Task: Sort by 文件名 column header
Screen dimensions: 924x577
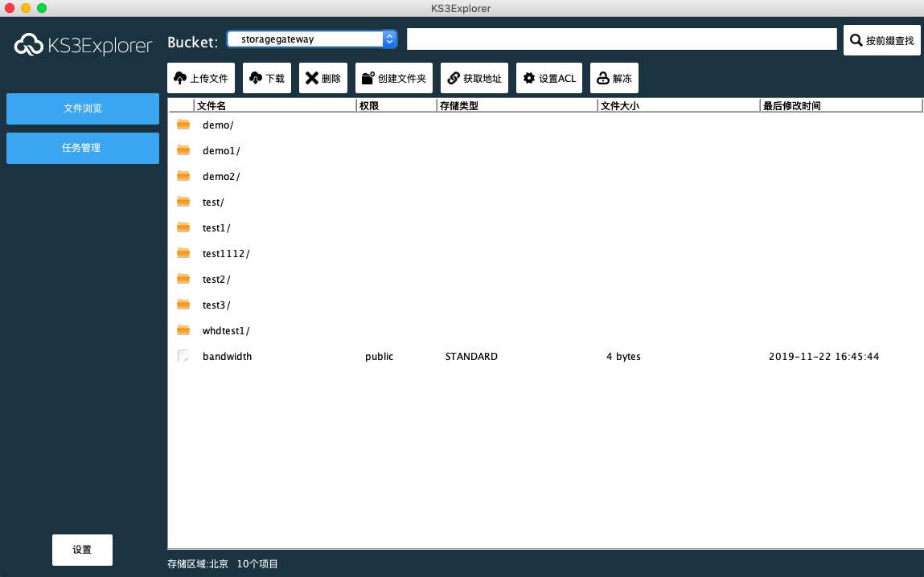Action: coord(275,105)
